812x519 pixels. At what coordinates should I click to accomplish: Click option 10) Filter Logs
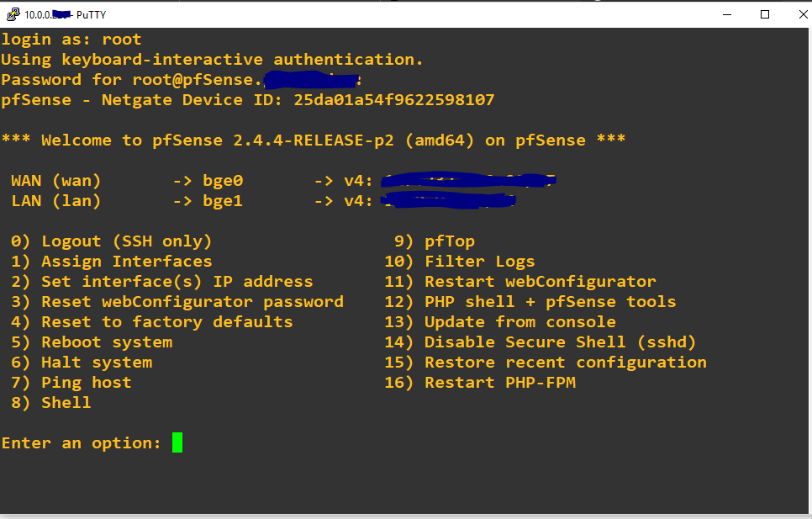point(458,261)
